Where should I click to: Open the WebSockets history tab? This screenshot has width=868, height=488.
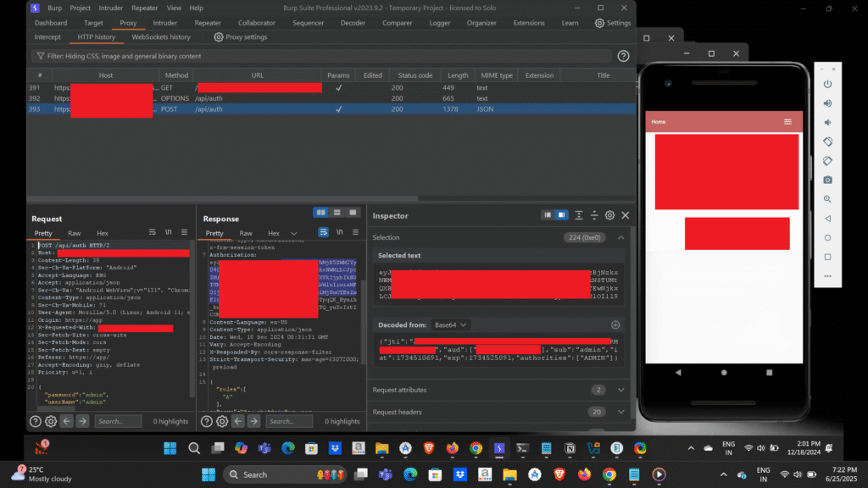pos(161,37)
